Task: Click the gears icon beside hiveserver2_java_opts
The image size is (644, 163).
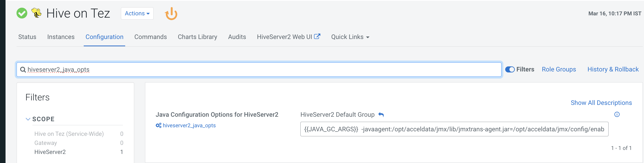Action: click(158, 125)
